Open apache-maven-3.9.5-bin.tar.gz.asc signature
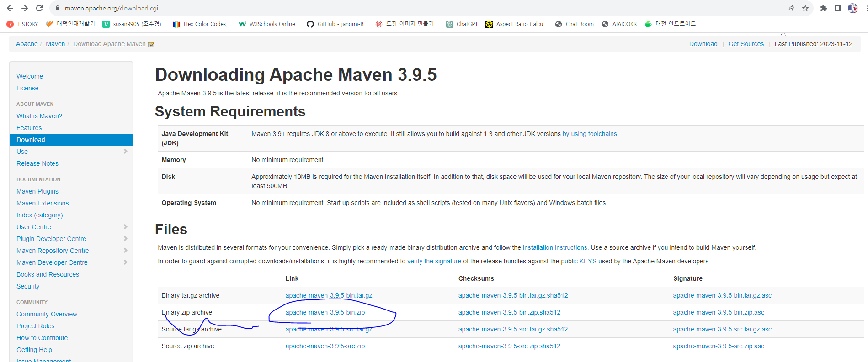 click(722, 295)
